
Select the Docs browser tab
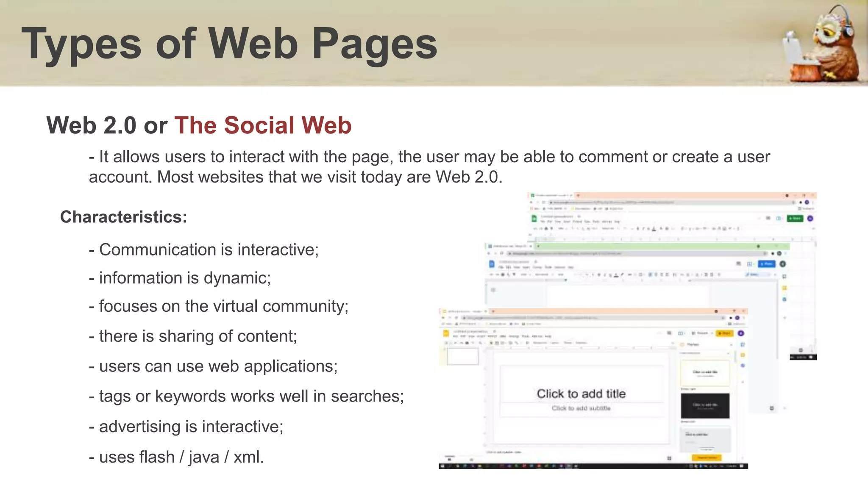pos(509,246)
